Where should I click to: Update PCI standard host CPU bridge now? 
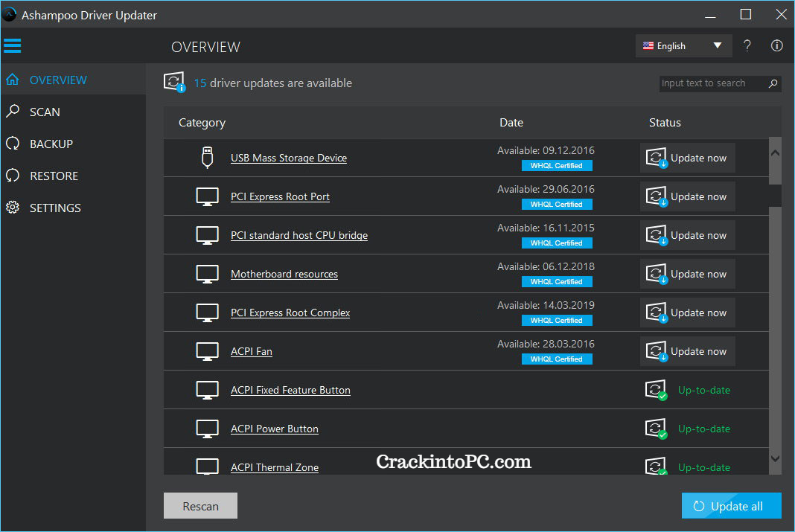click(687, 235)
